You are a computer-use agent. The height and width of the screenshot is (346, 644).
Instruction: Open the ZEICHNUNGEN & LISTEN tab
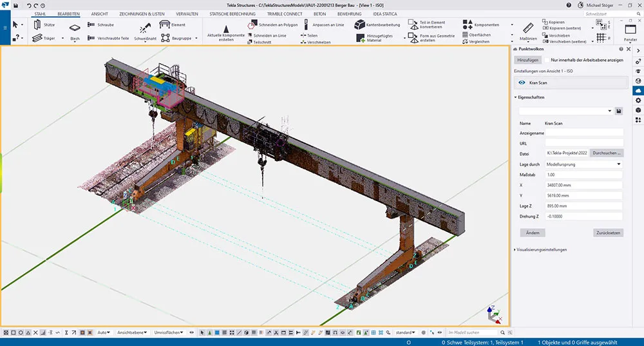click(142, 14)
